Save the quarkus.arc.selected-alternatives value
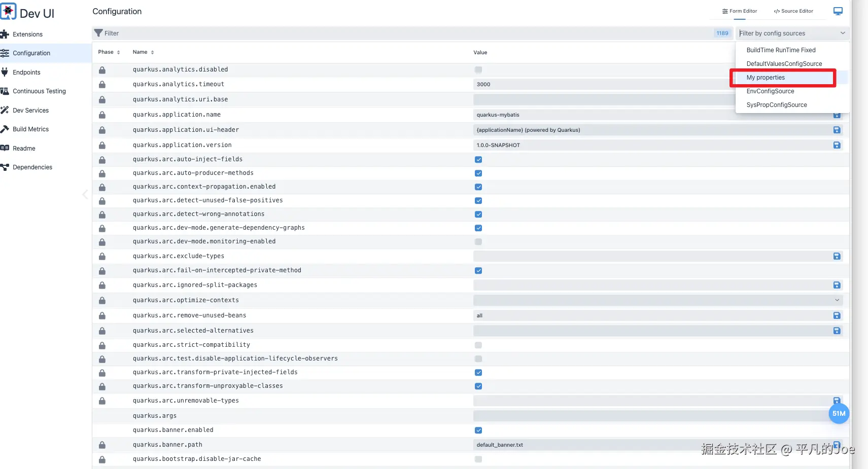The width and height of the screenshot is (868, 469). point(837,331)
